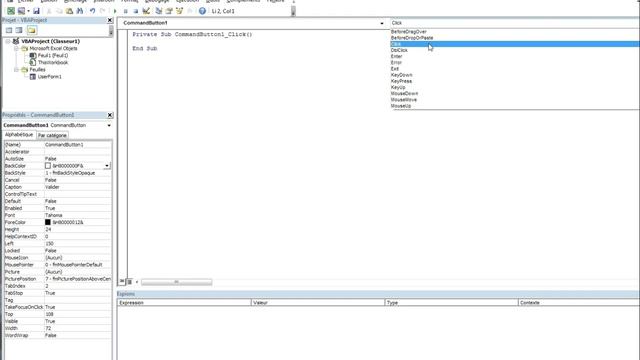Reset execution with the stop icon

tap(136, 11)
